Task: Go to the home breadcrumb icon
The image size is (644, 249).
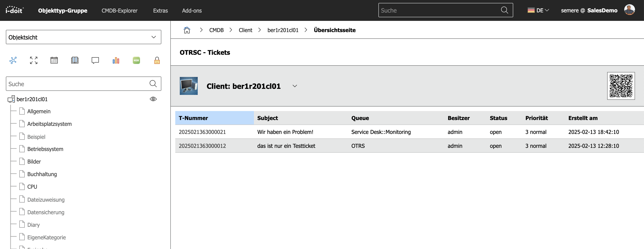Action: [187, 30]
